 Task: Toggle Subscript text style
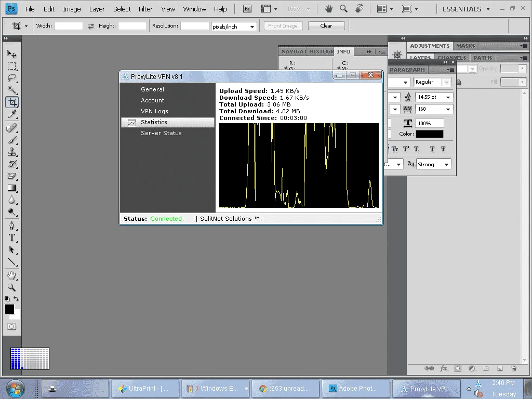[x=417, y=149]
